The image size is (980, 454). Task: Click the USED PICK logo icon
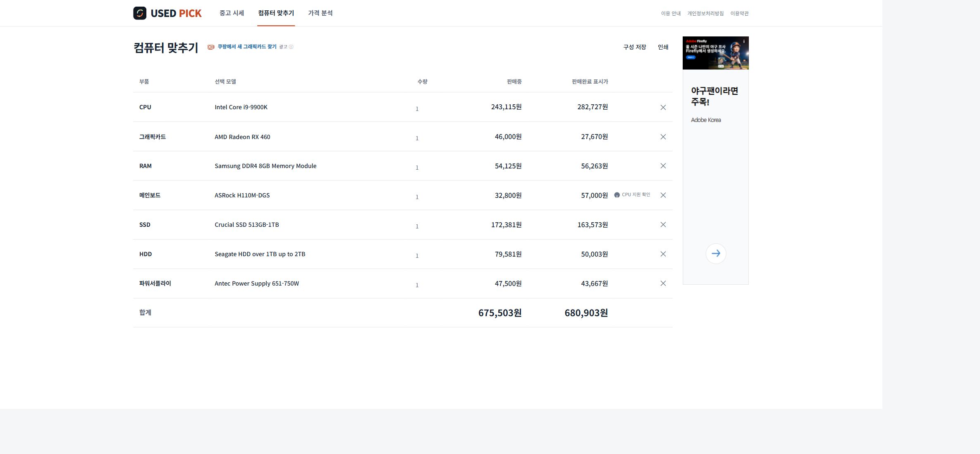[140, 13]
